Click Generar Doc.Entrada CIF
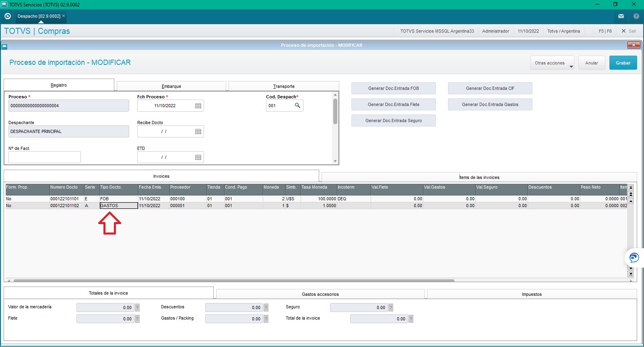This screenshot has height=347, width=644. click(x=490, y=88)
